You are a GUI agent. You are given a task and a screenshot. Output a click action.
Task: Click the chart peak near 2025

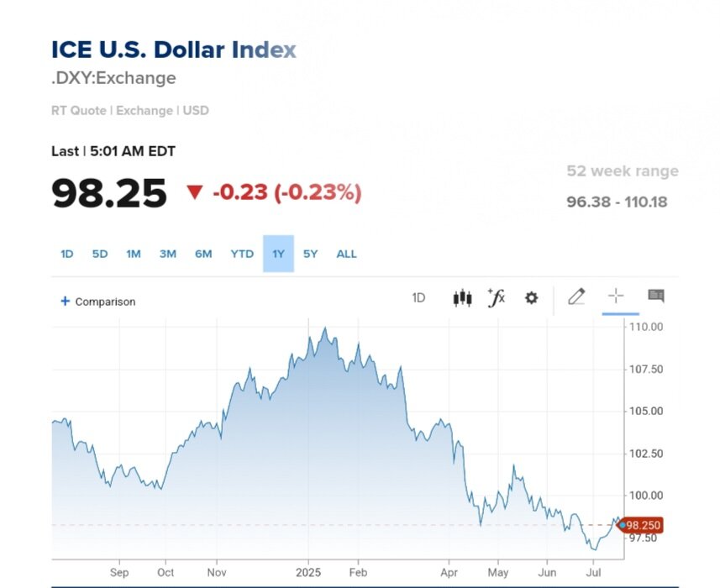(324, 328)
